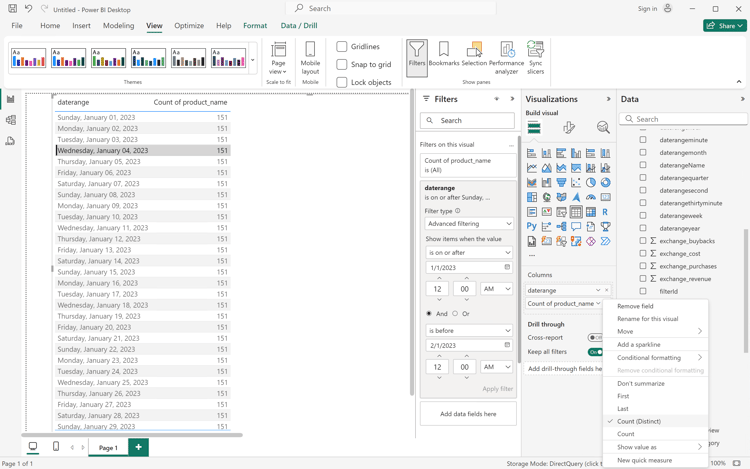Open the Bookmarks pane

(x=444, y=55)
